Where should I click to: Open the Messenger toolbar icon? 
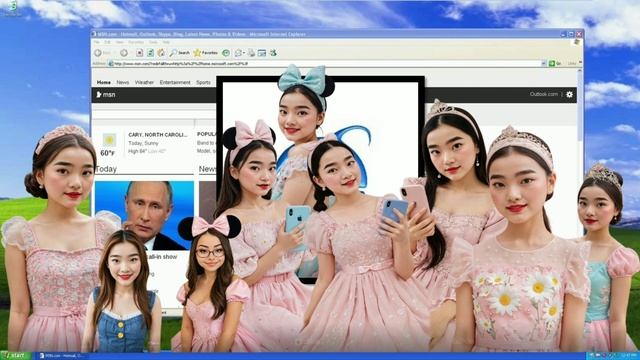[x=273, y=53]
